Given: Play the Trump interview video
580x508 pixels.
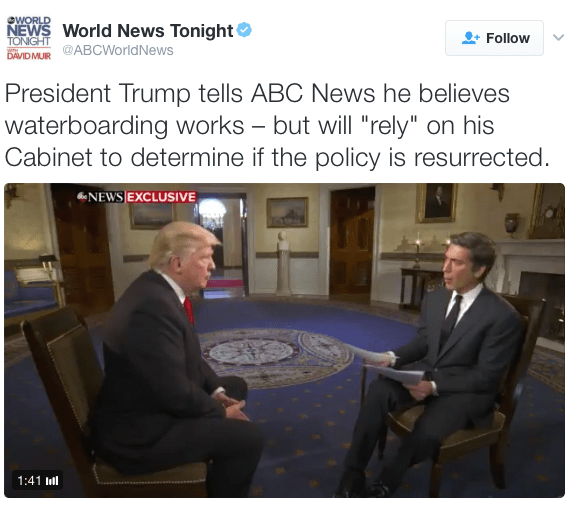Looking at the screenshot, I should [x=284, y=340].
